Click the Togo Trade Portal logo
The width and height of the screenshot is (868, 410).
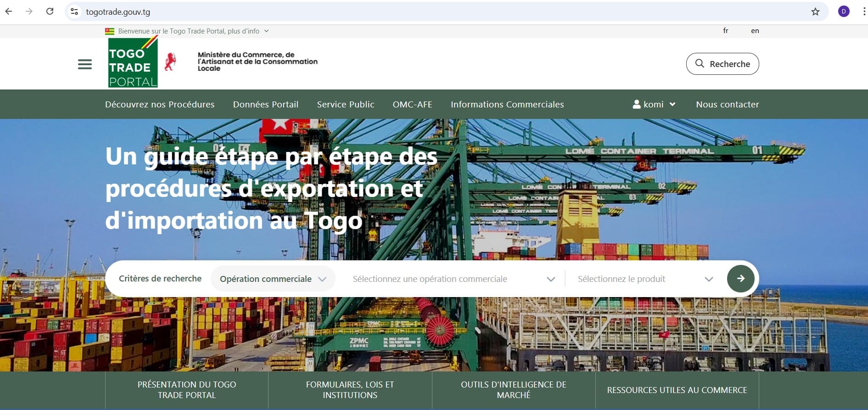pos(133,62)
